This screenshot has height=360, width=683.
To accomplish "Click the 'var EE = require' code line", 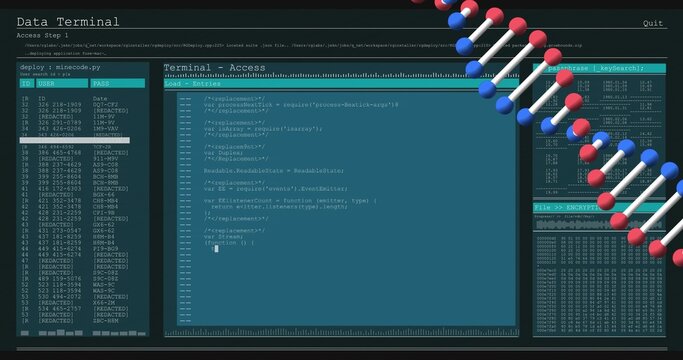I will [x=276, y=189].
